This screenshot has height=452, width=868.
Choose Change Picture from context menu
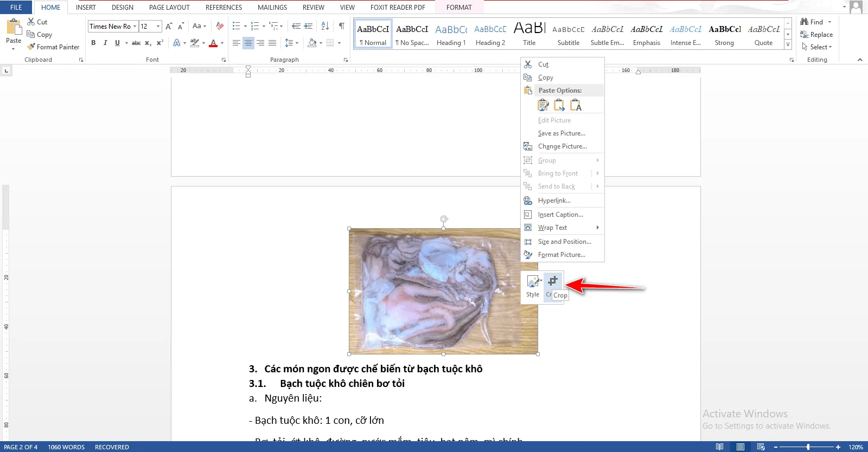(563, 146)
